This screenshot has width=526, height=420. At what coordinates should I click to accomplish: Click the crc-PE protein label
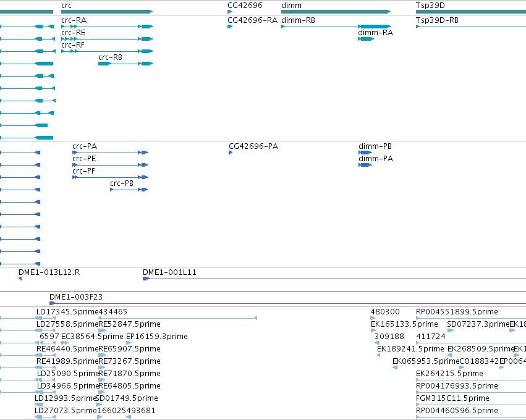(x=84, y=159)
